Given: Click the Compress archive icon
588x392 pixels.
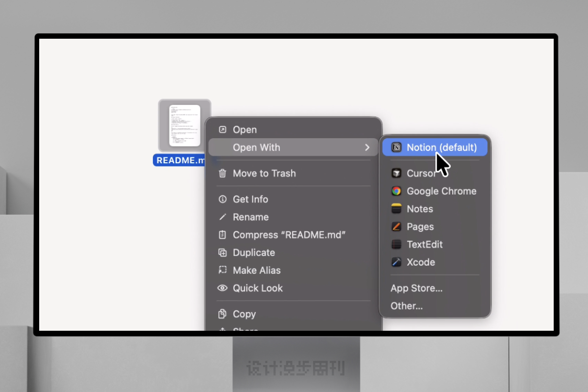Looking at the screenshot, I should click(x=222, y=235).
